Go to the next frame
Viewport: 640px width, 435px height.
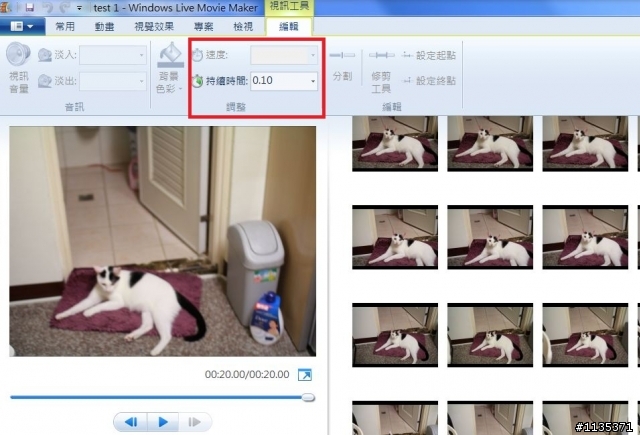(195, 422)
